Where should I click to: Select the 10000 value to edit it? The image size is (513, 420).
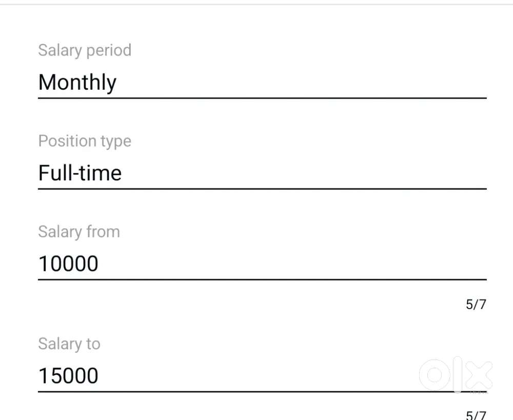click(68, 263)
